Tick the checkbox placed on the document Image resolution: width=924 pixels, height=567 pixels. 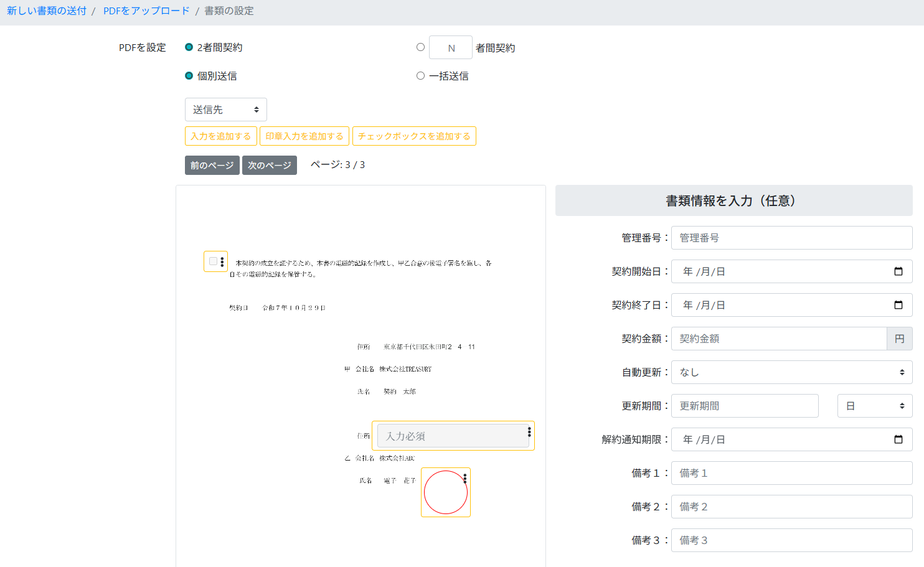click(213, 261)
